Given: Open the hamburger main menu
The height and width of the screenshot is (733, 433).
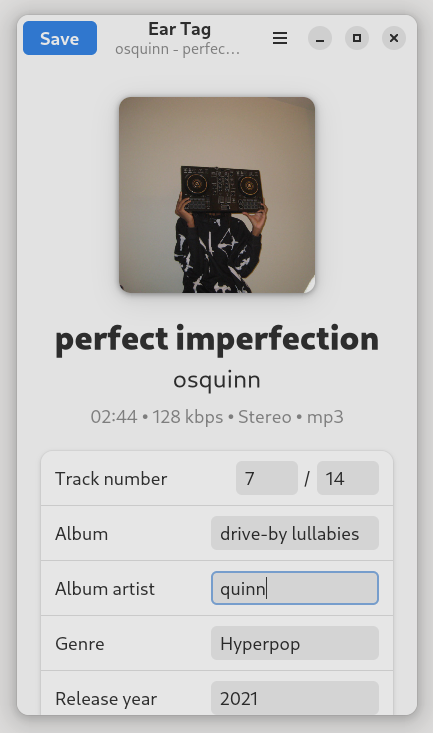Looking at the screenshot, I should 280,38.
